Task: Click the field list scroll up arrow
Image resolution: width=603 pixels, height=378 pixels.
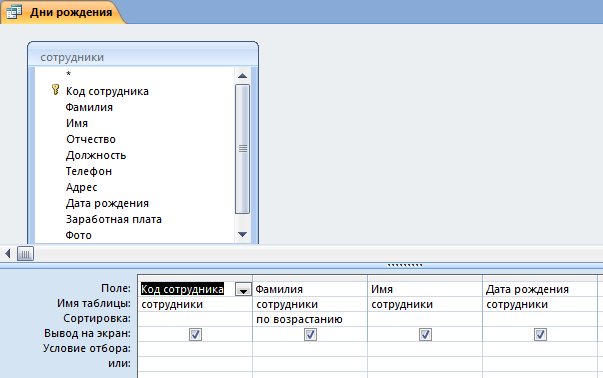Action: tap(242, 76)
